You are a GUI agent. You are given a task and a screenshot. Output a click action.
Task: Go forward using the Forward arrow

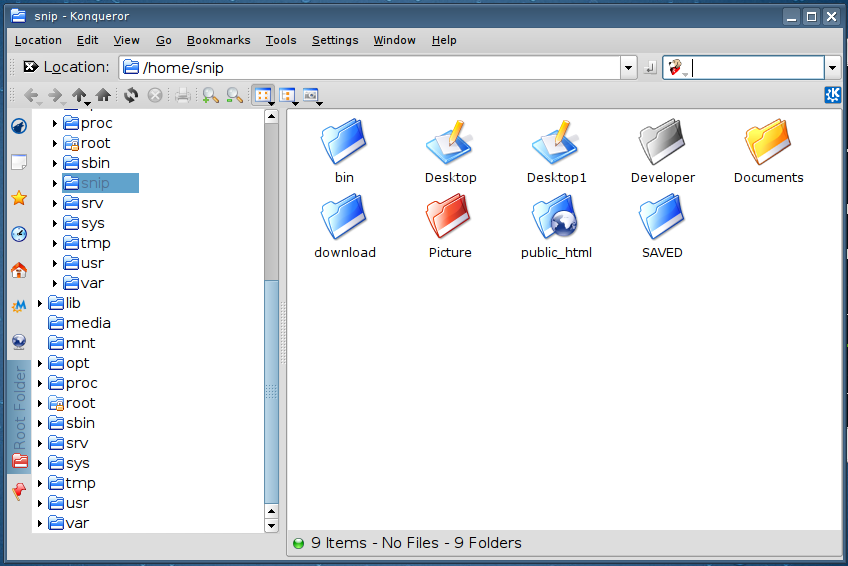[x=55, y=96]
